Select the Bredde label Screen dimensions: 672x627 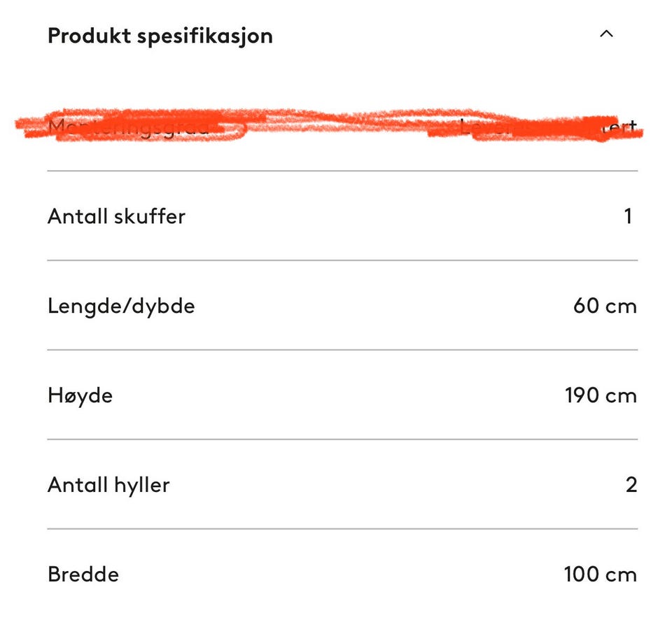pyautogui.click(x=83, y=575)
